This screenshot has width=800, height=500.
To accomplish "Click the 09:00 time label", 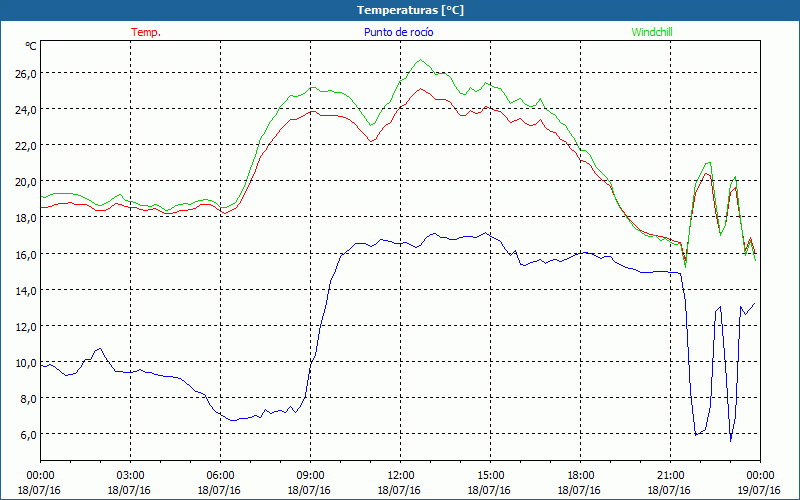I will pos(309,476).
